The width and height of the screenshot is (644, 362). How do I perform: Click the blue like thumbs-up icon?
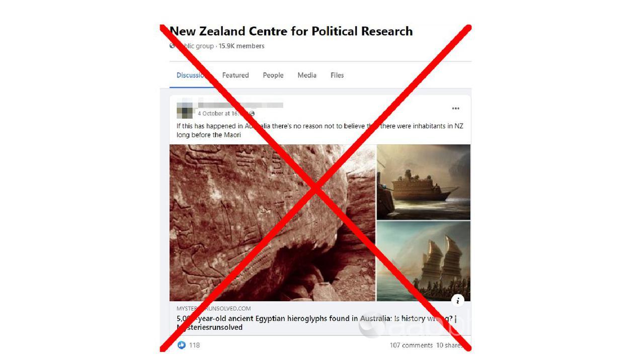coord(182,345)
